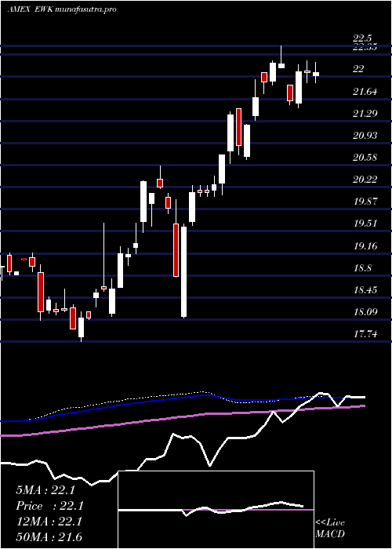392x549 pixels.
Task: Click the 20.58 price level label
Action: tap(365, 157)
